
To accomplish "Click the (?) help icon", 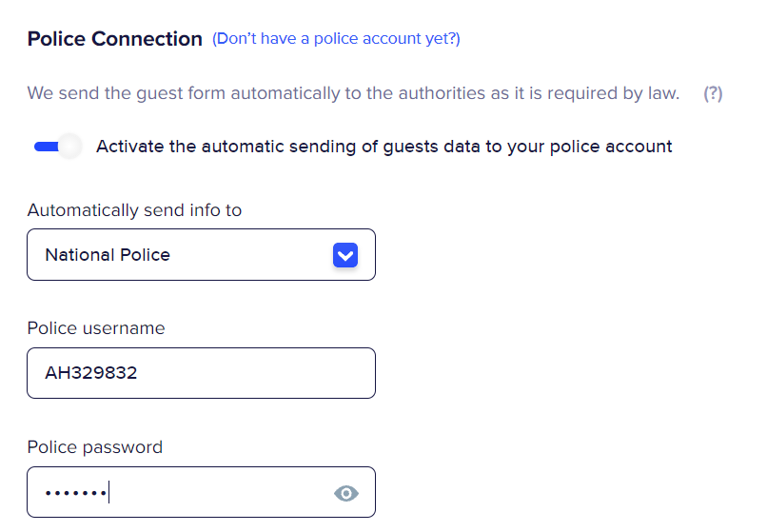I will click(x=713, y=93).
